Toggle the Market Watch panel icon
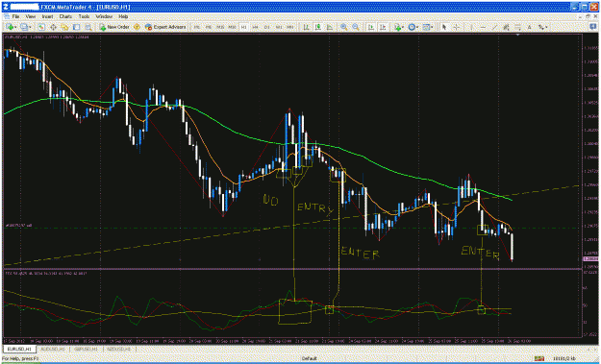Screen dimensions: 601x364 (x=41, y=27)
